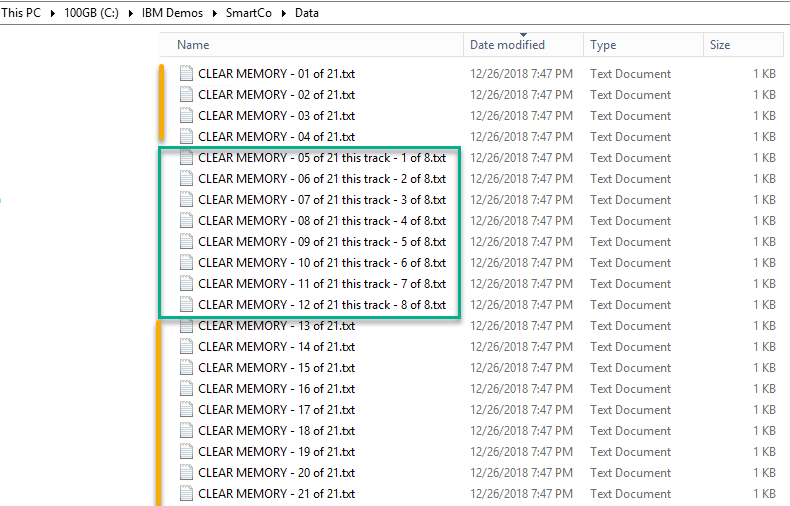Select file name ending 'this track - 4 of 8.txt'
The width and height of the screenshot is (790, 506).
tap(322, 221)
